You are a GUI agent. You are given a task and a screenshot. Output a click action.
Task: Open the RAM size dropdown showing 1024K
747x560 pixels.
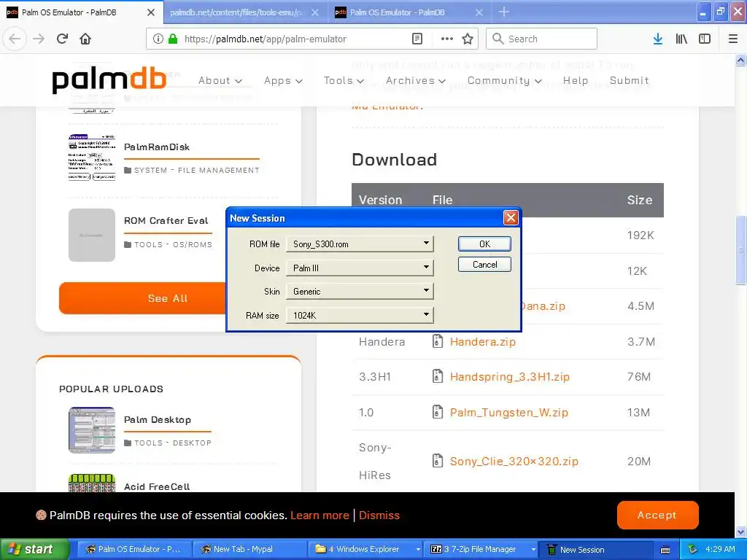coord(360,315)
